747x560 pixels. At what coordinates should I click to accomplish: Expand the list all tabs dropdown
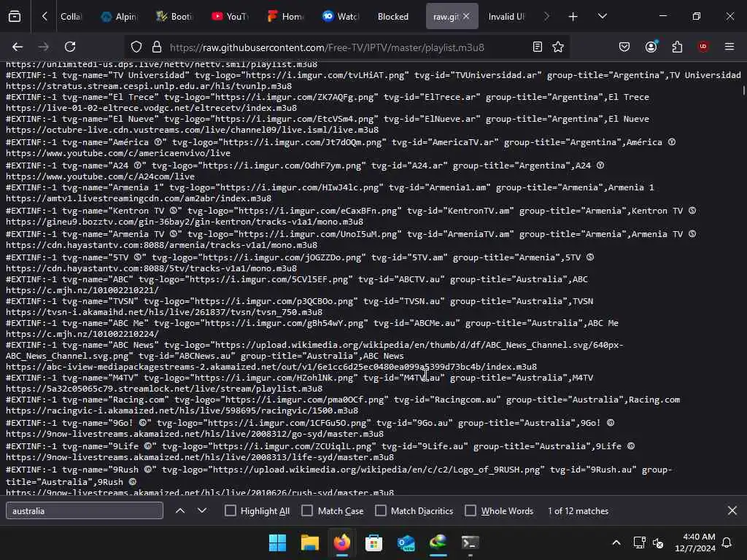(602, 17)
